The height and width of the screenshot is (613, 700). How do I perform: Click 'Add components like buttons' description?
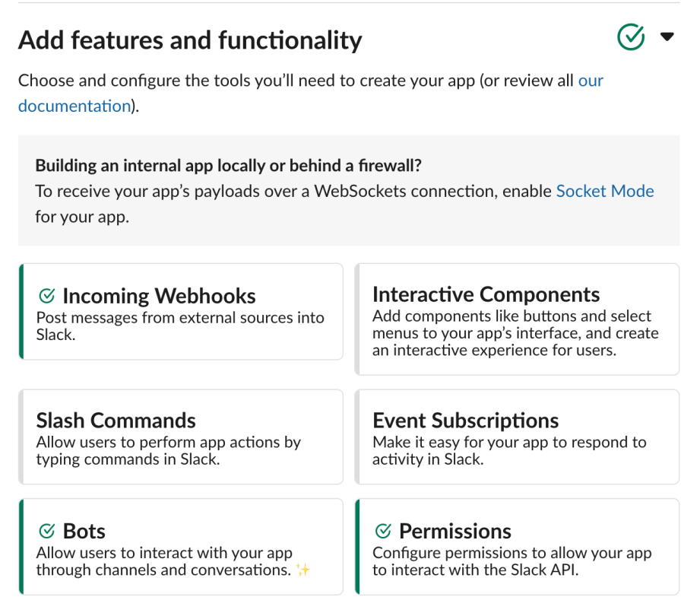click(x=515, y=333)
